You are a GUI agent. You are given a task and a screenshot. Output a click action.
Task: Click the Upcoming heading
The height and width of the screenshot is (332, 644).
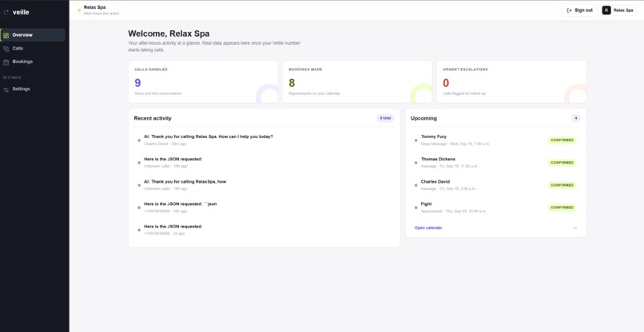coord(423,118)
